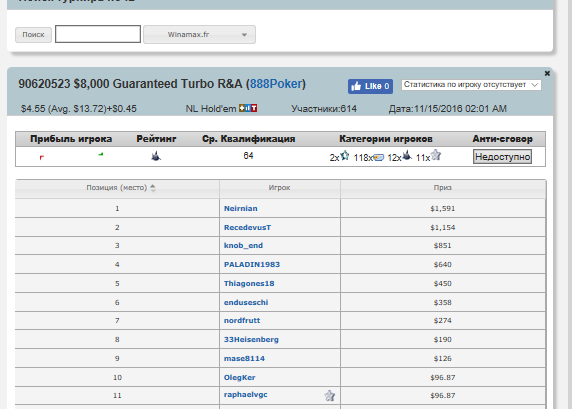Click the grey star player category icon
Image resolution: width=572 pixels, height=409 pixels.
436,155
